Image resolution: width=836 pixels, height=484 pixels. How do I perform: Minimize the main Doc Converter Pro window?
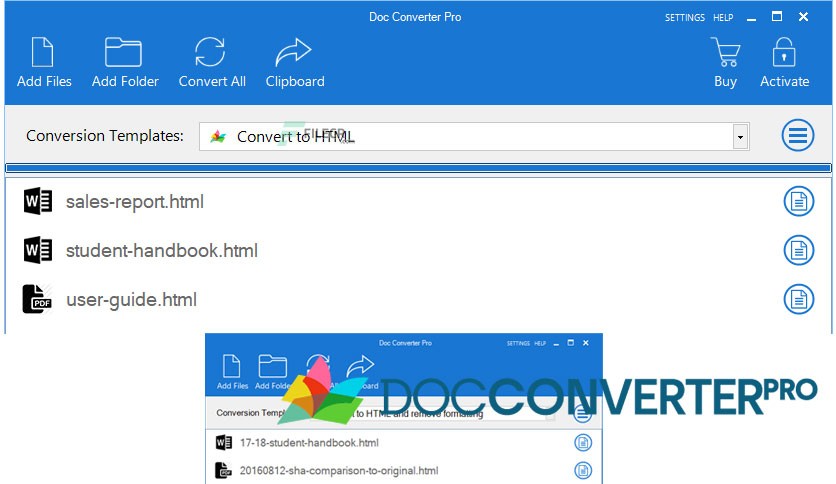[751, 19]
